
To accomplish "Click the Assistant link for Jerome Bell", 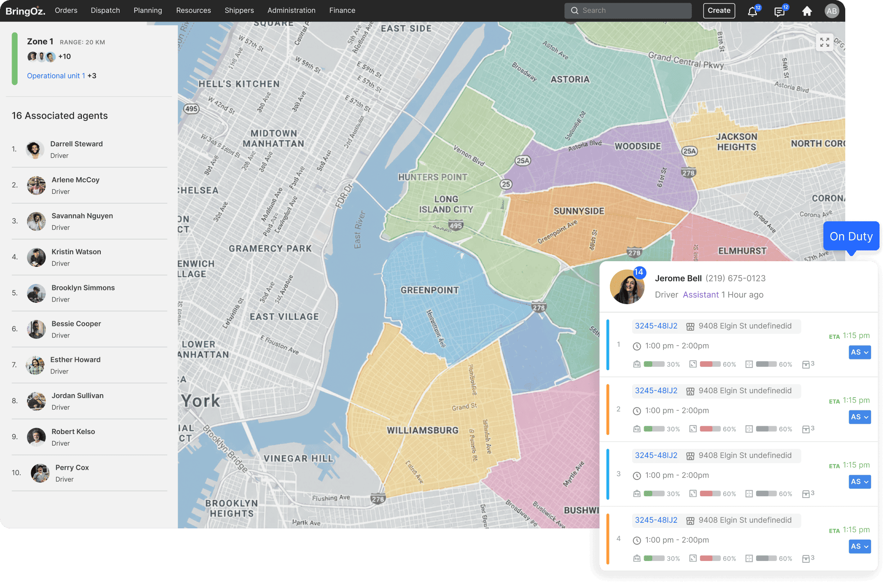I will click(x=701, y=295).
